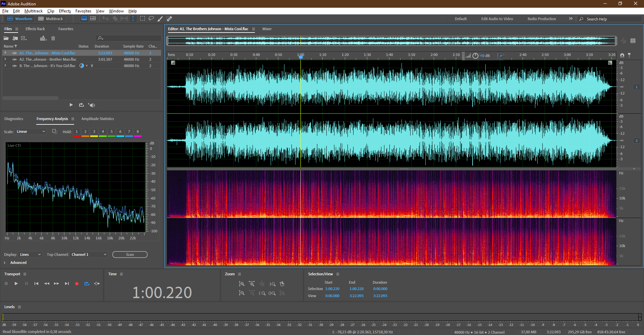This screenshot has height=335, width=644.
Task: Click Zoom In Amplitude icon
Action: pyautogui.click(x=241, y=284)
